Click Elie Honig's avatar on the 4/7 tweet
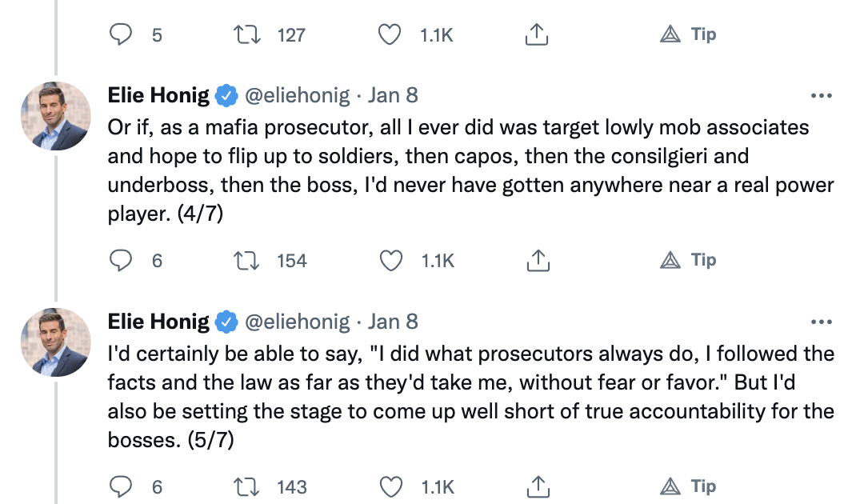This screenshot has height=504, width=856. click(54, 116)
